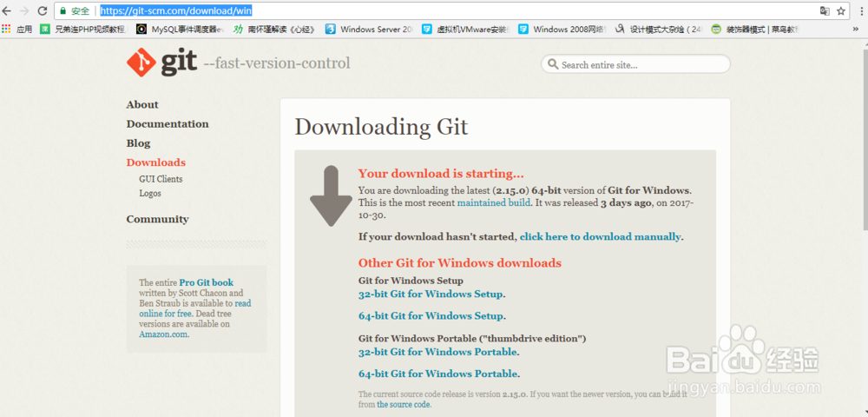Screen dimensions: 868x417
Task: Open the Community section
Action: pos(158,219)
